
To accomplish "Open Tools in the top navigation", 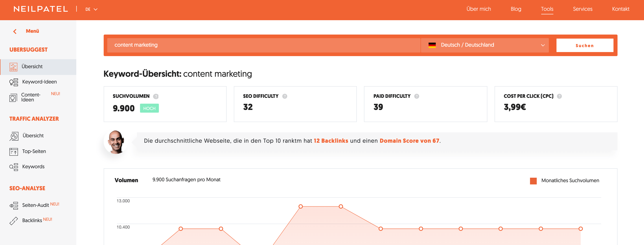I will pos(547,9).
